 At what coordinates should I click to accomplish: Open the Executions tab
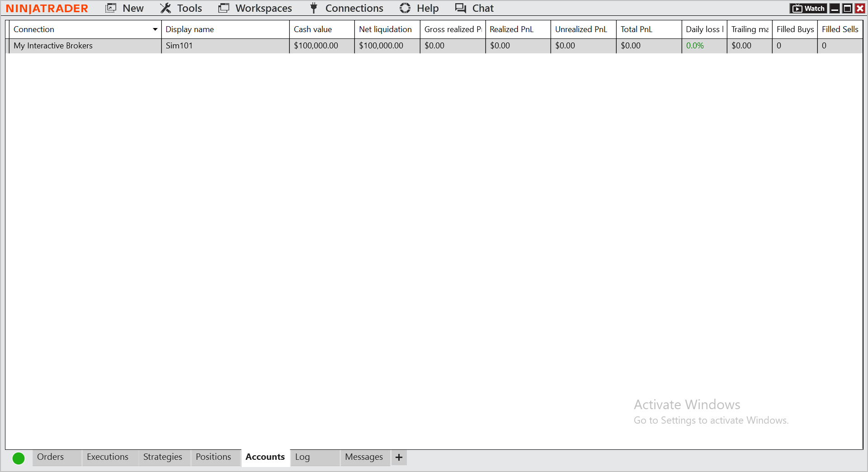108,457
